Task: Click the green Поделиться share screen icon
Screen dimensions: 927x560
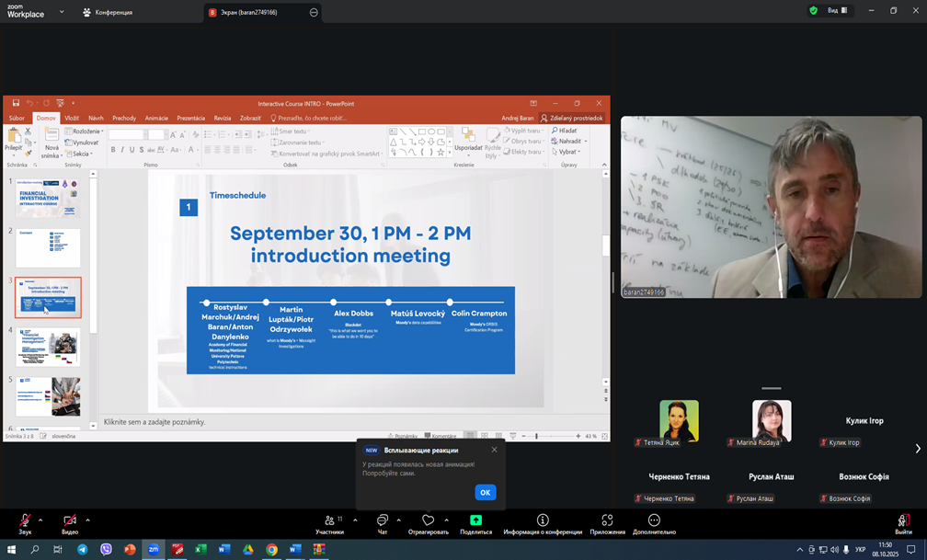Action: [x=475, y=520]
